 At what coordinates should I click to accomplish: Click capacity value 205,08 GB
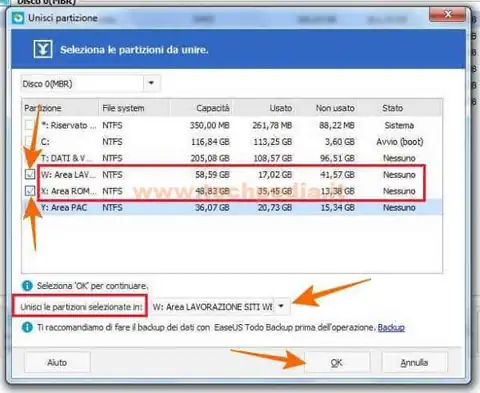point(210,158)
